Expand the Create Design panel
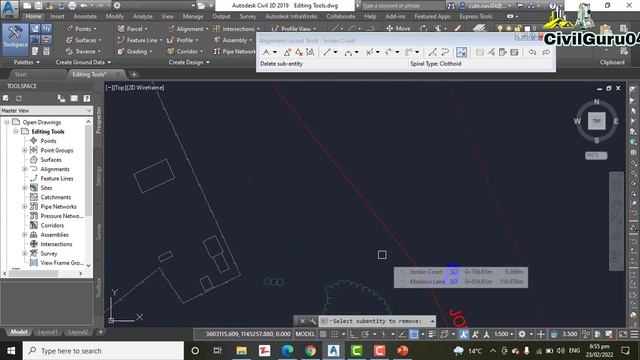Viewport: 640px width, 360px height. (189, 62)
